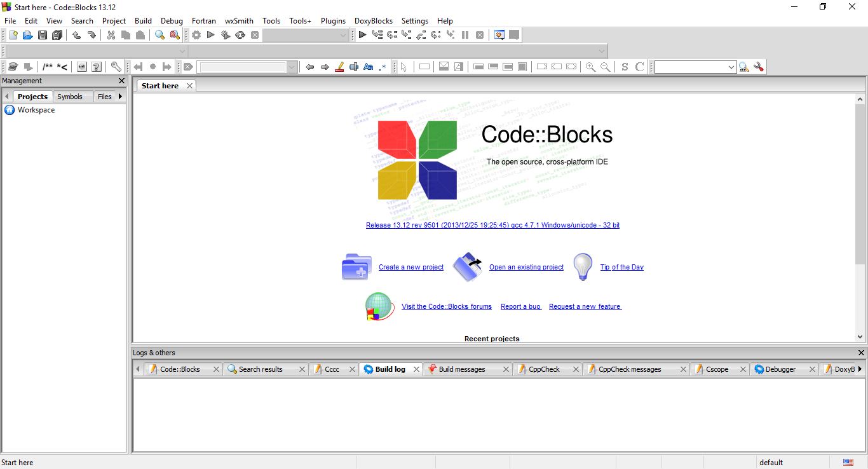
Task: Open the Replace dialog icon
Action: click(175, 35)
